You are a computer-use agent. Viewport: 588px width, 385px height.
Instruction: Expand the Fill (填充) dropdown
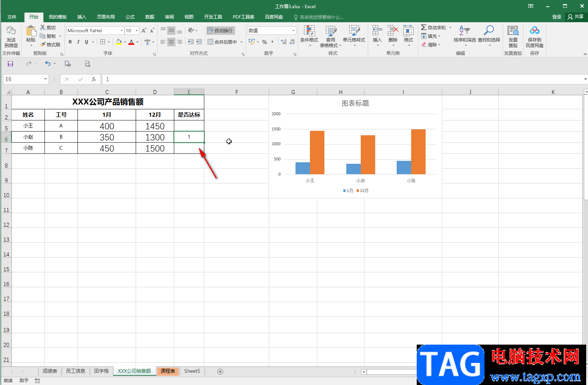(x=439, y=36)
